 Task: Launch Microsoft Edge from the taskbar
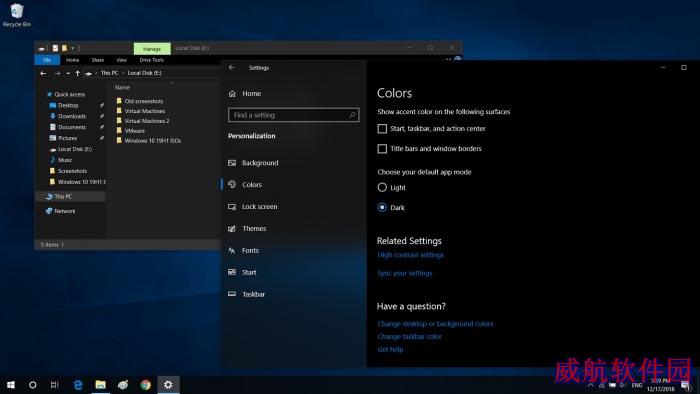pyautogui.click(x=78, y=385)
